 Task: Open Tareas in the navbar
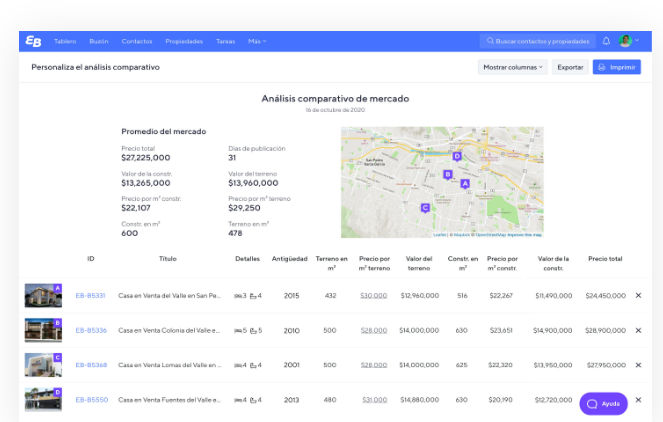click(x=225, y=41)
